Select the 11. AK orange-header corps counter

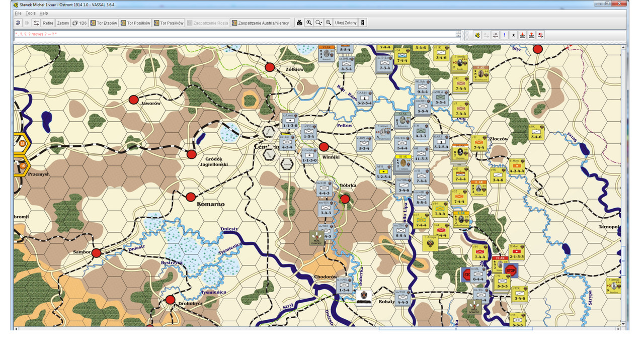(478, 188)
